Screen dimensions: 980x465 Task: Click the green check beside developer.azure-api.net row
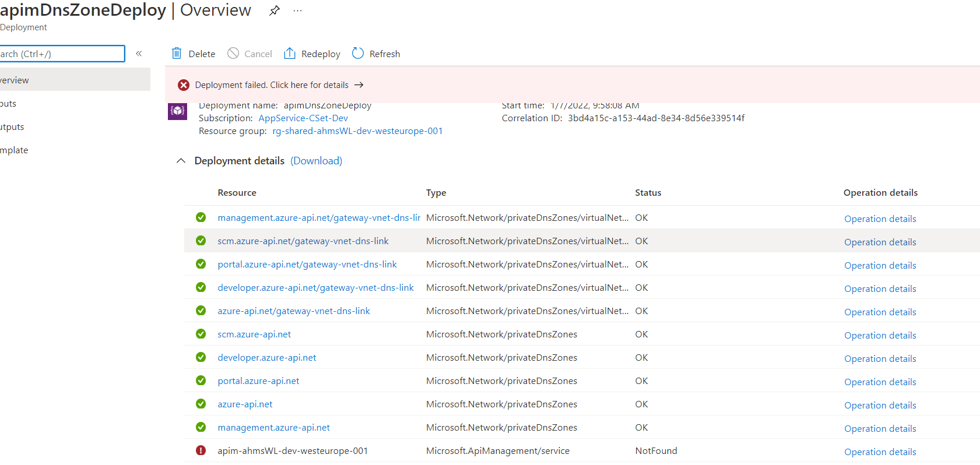pos(201,357)
